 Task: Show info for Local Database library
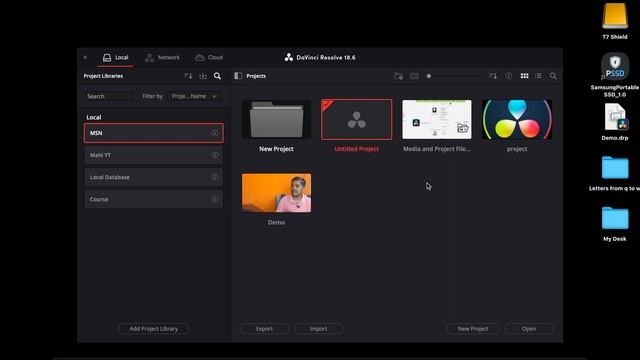[x=215, y=177]
